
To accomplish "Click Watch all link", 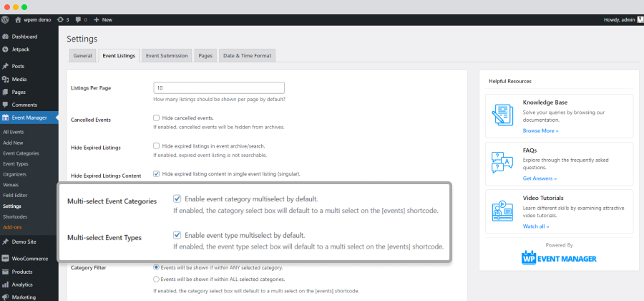I will click(535, 226).
